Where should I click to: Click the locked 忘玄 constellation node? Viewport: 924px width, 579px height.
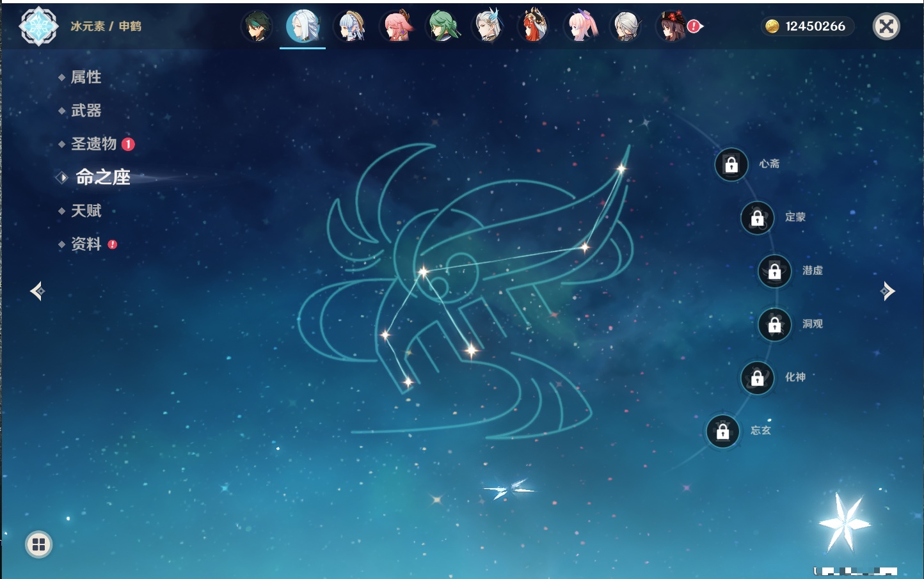(x=722, y=431)
